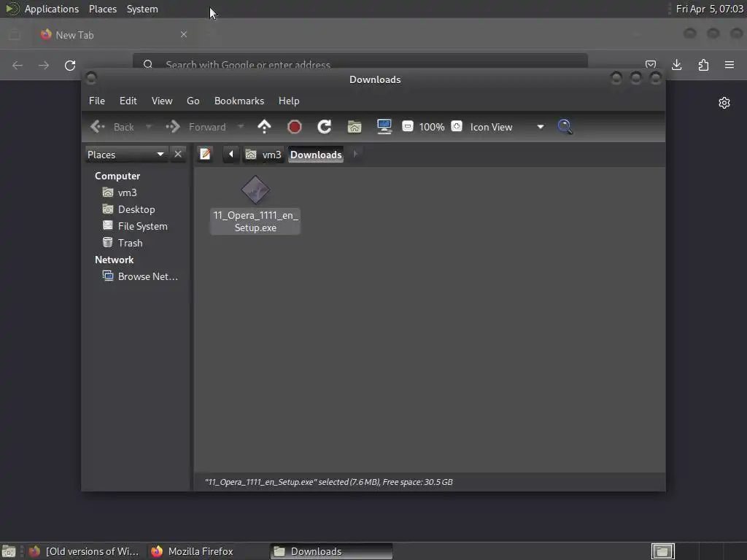Viewport: 747px width, 560px height.
Task: Reload page in Firefox window
Action: click(x=70, y=65)
